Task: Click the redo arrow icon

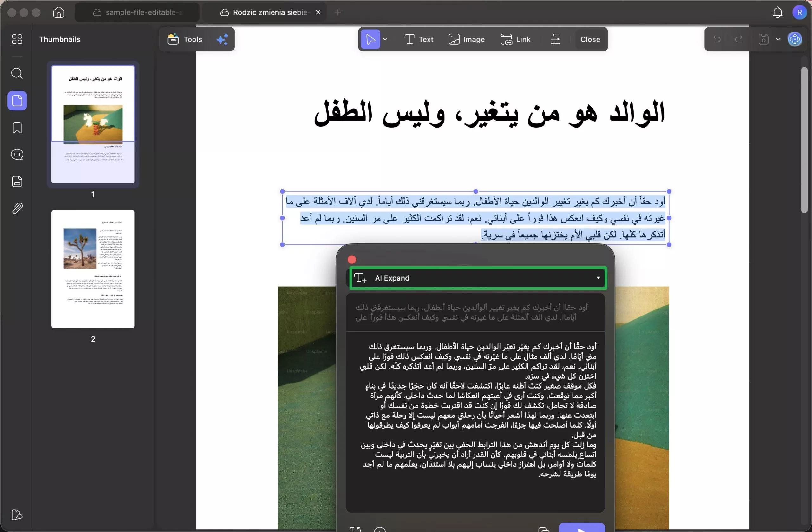Action: tap(738, 39)
